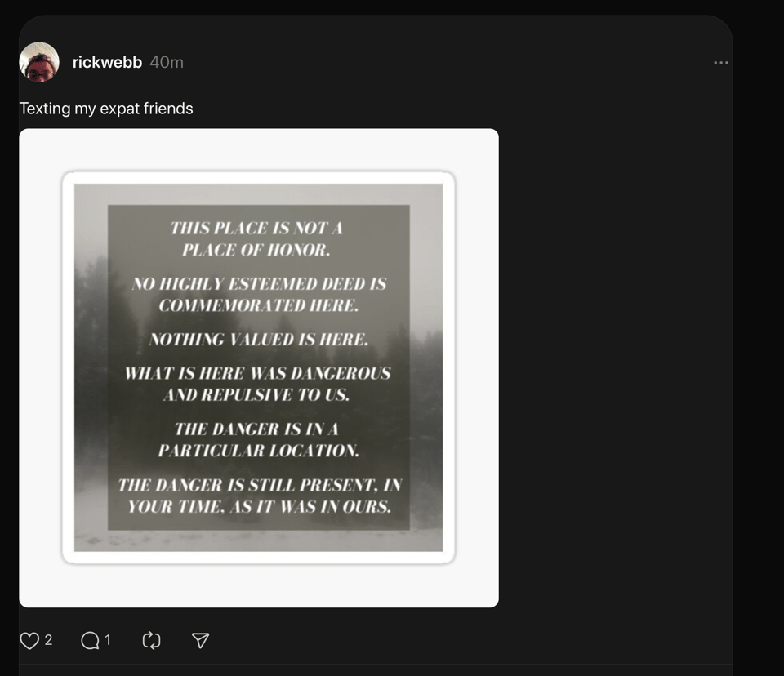Click empty post area right of the image
This screenshot has width=784, height=676.
tap(612, 367)
